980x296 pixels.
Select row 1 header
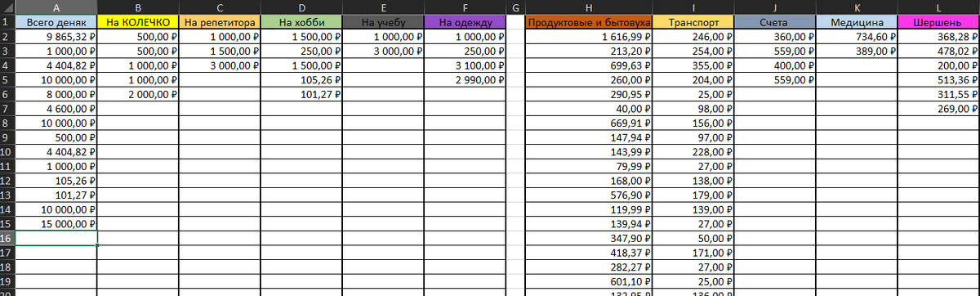coord(7,23)
